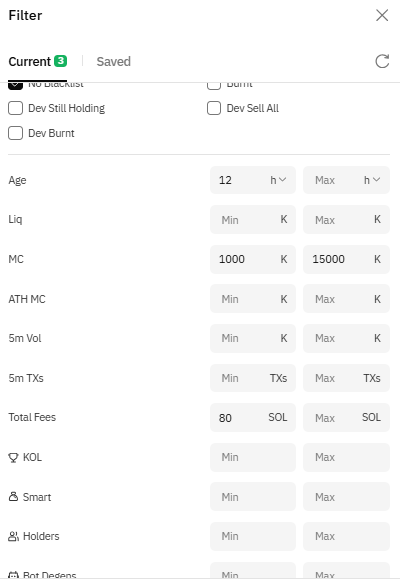Click the 5m Vol label
Screen dimensions: 400x582
25,338
